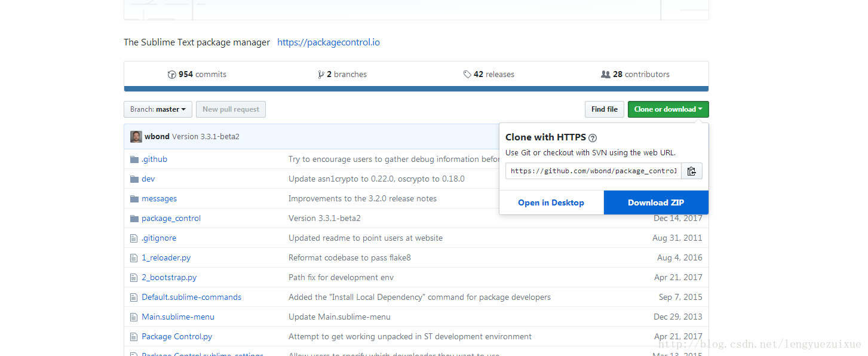The width and height of the screenshot is (868, 356).
Task: Open the Branch: master dropdown
Action: point(158,109)
